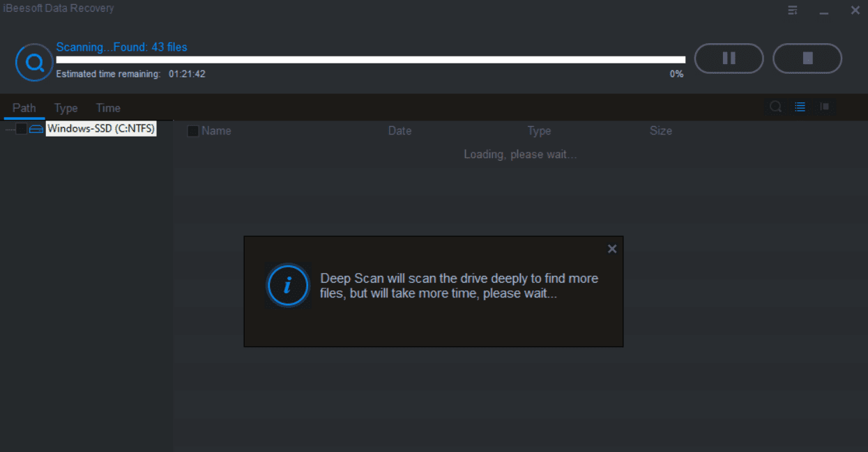Image resolution: width=868 pixels, height=452 pixels.
Task: Select the Path tab
Action: tap(24, 108)
